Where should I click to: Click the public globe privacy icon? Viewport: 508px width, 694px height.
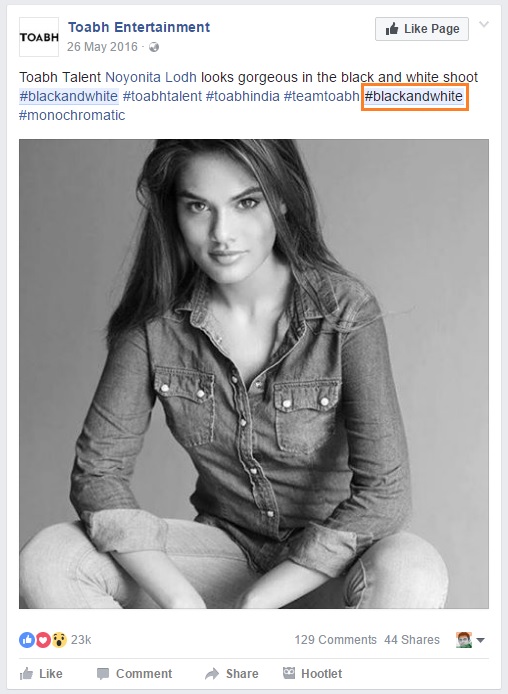[x=154, y=47]
